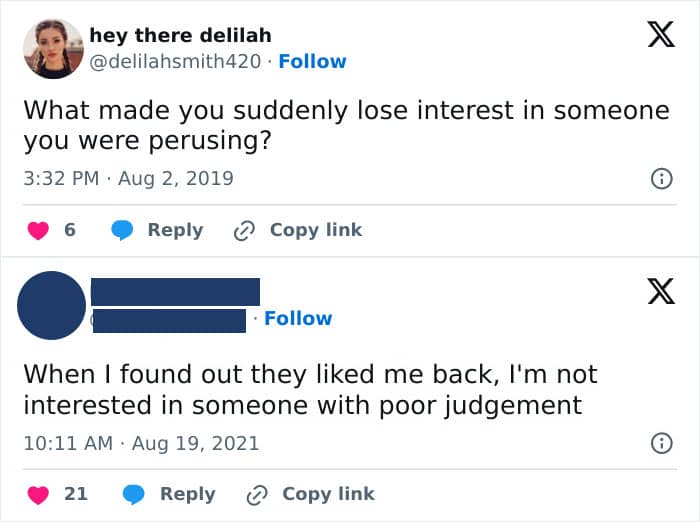
Task: Like the tweet with 21 likes
Action: (38, 495)
